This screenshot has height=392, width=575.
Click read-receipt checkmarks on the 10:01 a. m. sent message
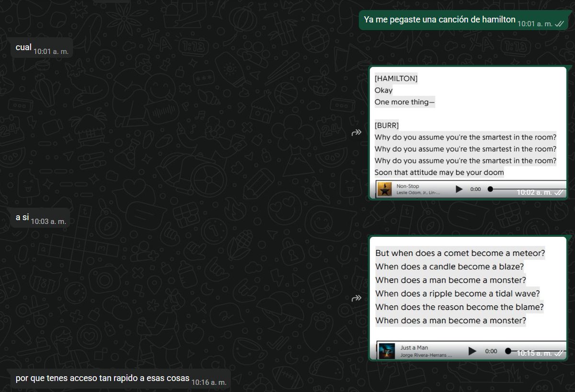pos(559,23)
